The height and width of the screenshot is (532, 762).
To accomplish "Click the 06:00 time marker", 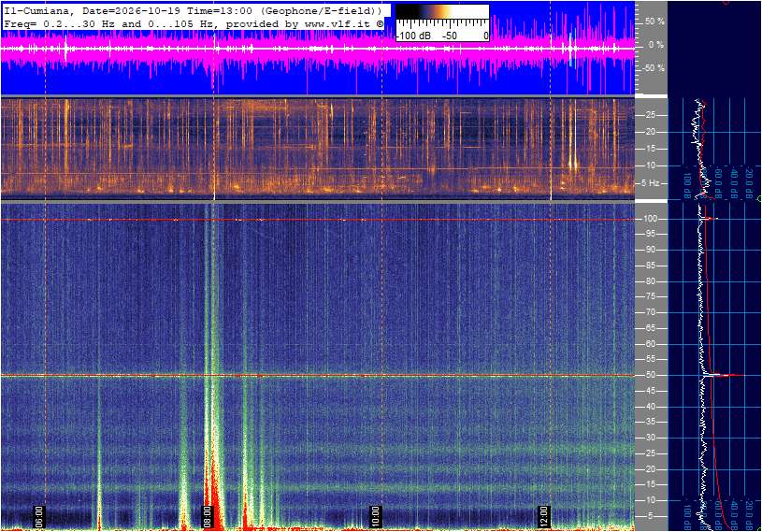I will coord(38,517).
